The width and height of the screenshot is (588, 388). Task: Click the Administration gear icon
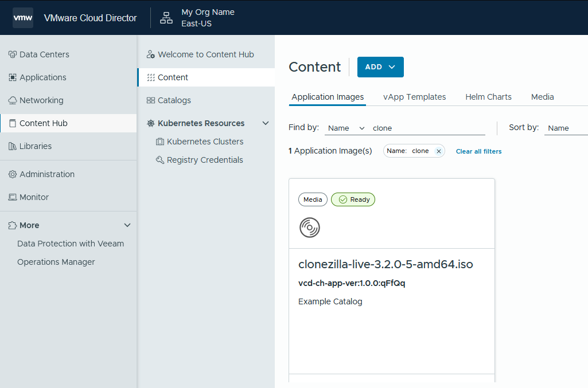pos(13,174)
